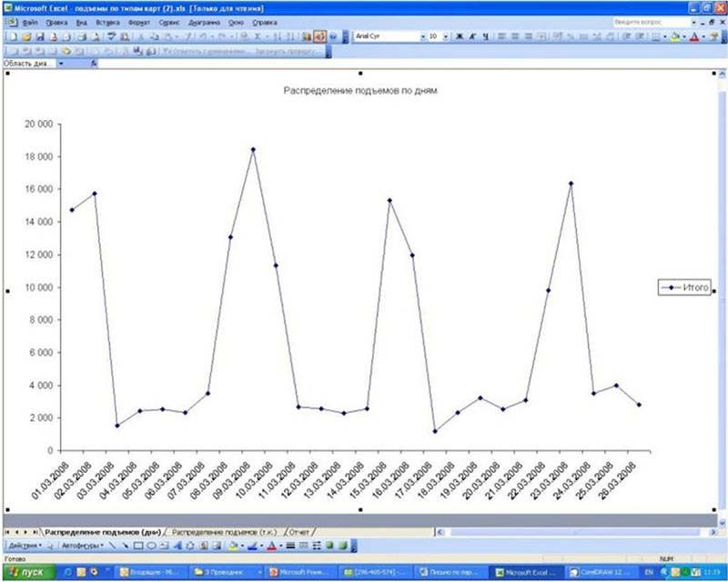The width and height of the screenshot is (728, 582).
Task: Toggle underline formatting (Ч)
Action: [484, 36]
